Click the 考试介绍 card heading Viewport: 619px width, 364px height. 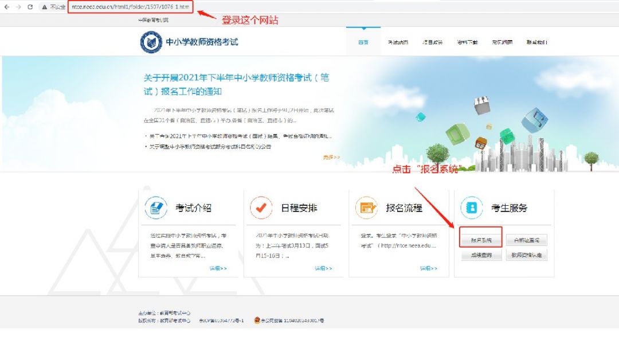point(194,208)
